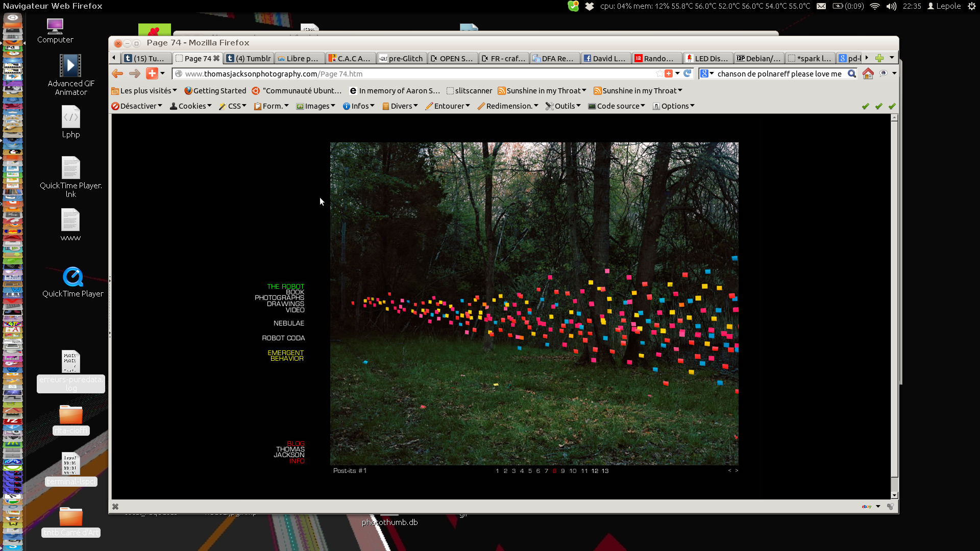Click the bookmark star in URL bar
980x551 pixels.
[659, 73]
